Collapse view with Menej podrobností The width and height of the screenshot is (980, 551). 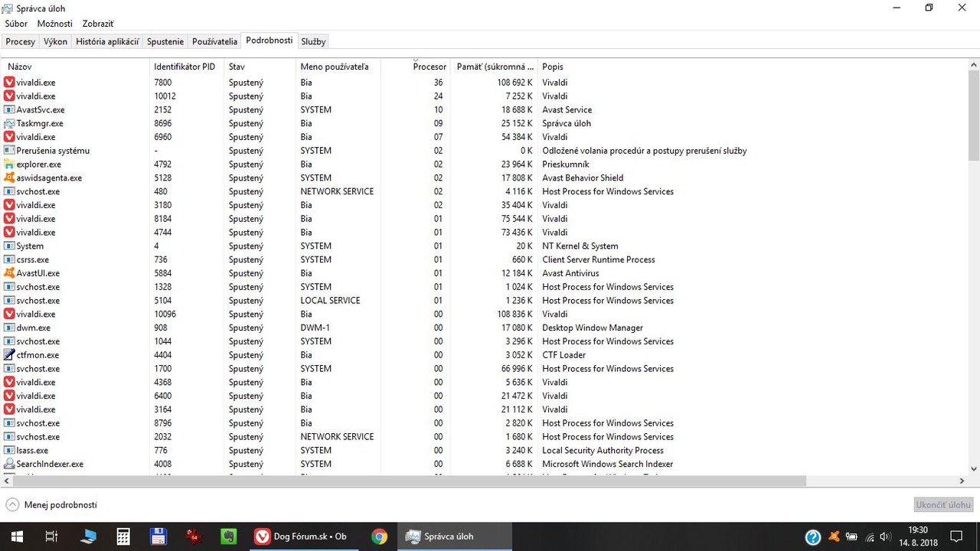[x=51, y=505]
